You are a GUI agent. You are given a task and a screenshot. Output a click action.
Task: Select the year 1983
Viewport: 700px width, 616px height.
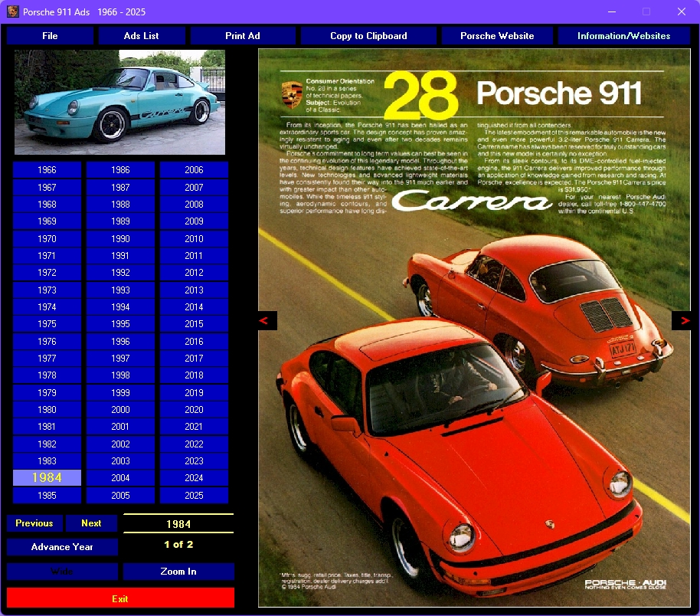(x=47, y=461)
